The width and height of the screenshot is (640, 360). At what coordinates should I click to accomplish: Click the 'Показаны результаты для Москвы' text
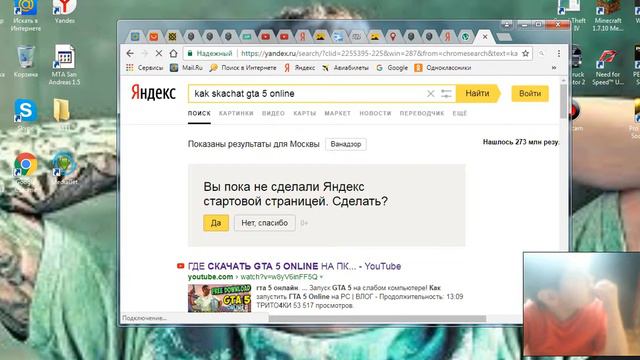coord(253,144)
